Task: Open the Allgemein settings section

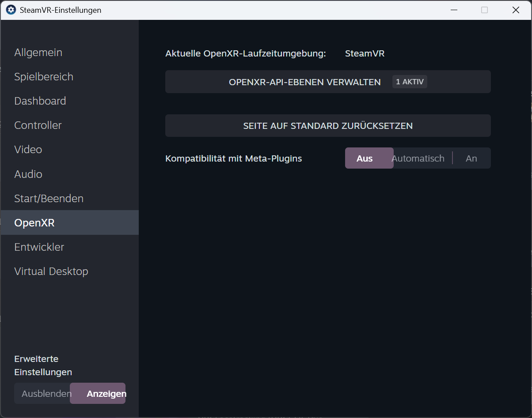Action: pyautogui.click(x=70, y=53)
